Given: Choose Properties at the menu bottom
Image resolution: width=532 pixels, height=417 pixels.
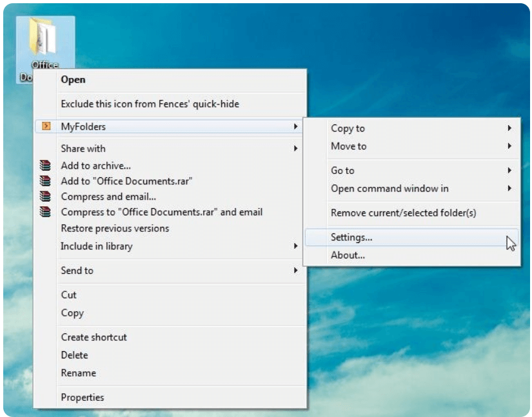Looking at the screenshot, I should point(82,398).
